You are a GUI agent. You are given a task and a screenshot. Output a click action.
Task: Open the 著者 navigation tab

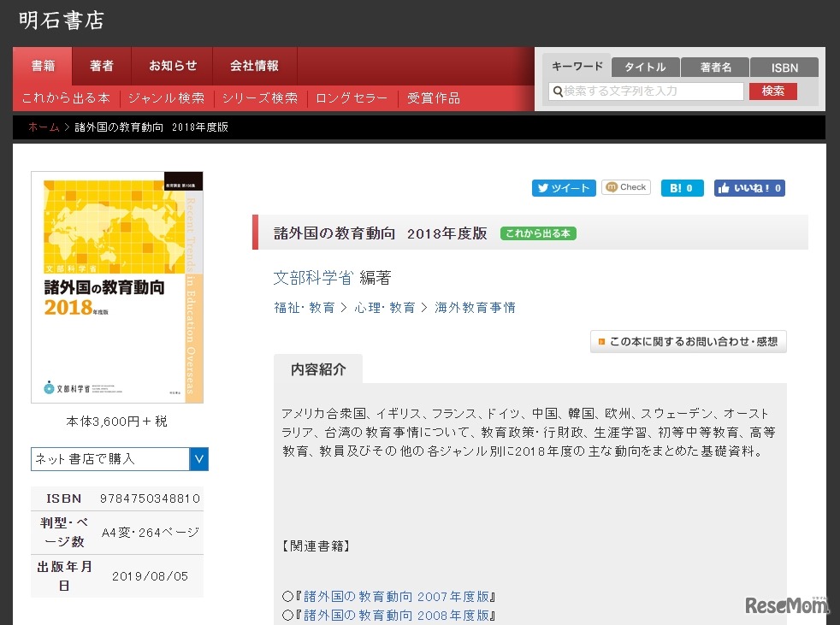click(102, 66)
